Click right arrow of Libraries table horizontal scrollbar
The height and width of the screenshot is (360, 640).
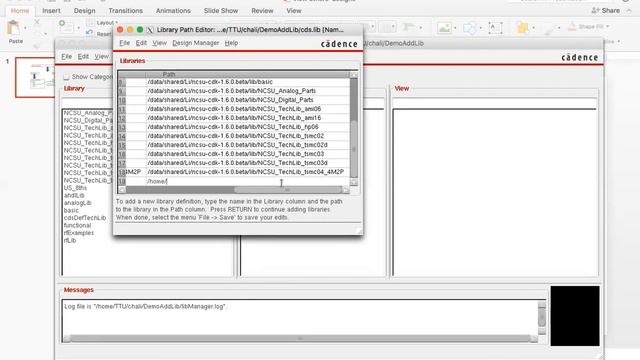pos(346,190)
